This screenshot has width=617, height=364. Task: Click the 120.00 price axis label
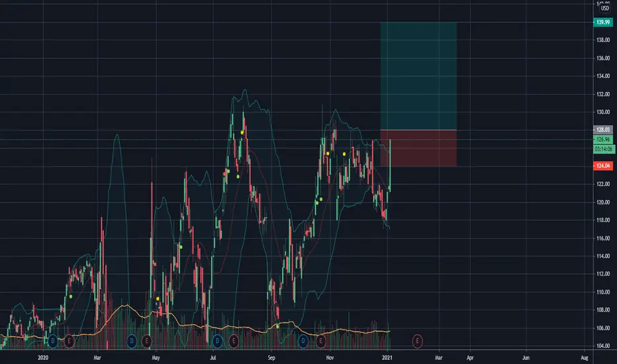(x=603, y=203)
